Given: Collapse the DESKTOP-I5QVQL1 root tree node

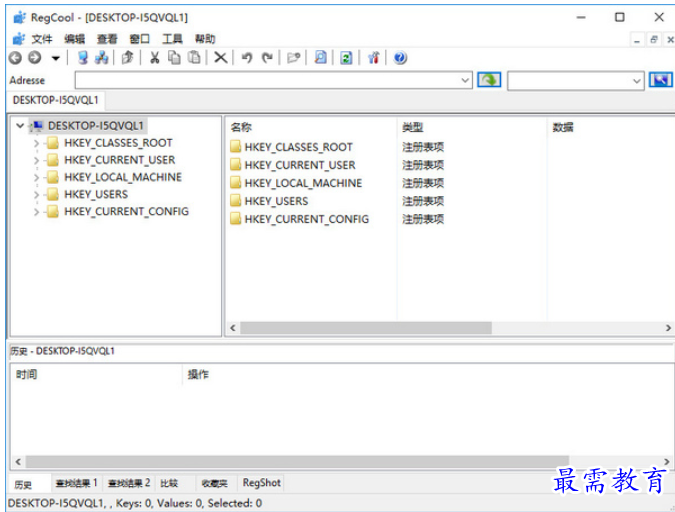Looking at the screenshot, I should click(20, 126).
